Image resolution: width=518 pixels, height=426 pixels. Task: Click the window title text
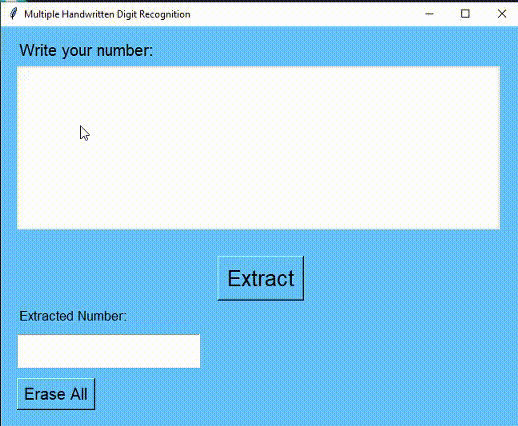pos(107,14)
